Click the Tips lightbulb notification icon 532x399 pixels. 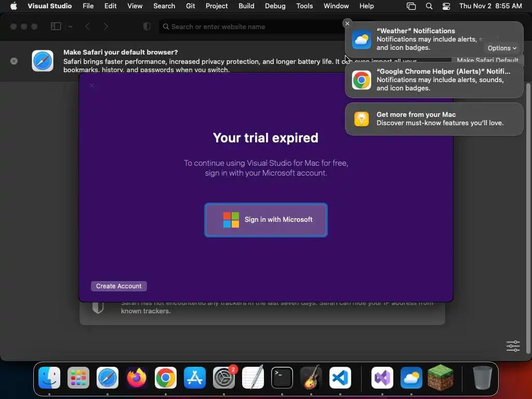362,119
